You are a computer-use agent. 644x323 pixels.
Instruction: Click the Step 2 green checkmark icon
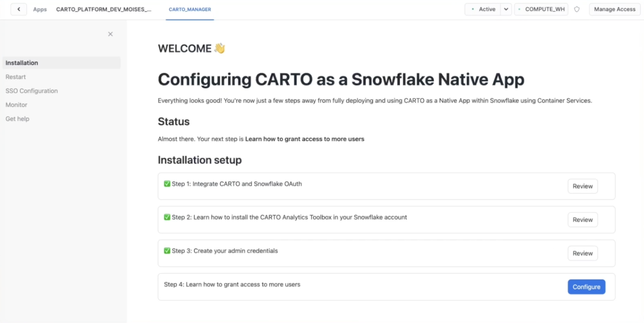(167, 217)
